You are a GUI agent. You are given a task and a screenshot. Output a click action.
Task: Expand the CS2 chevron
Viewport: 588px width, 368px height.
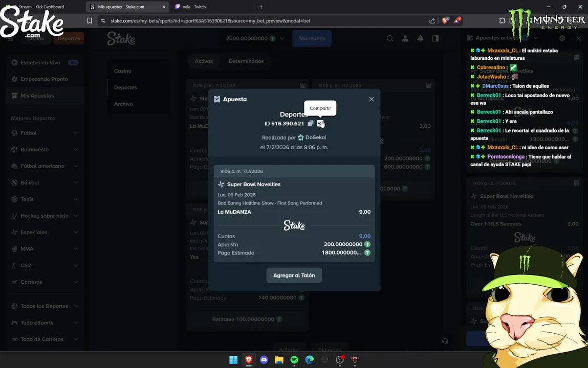click(76, 265)
